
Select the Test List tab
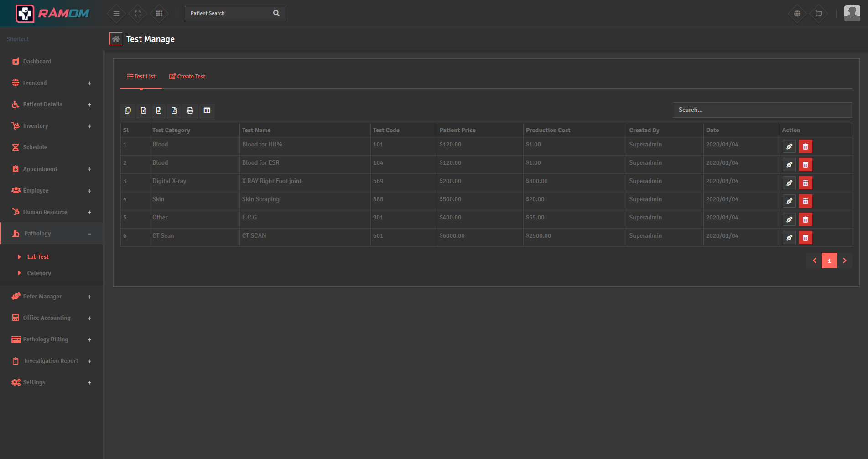tap(141, 76)
